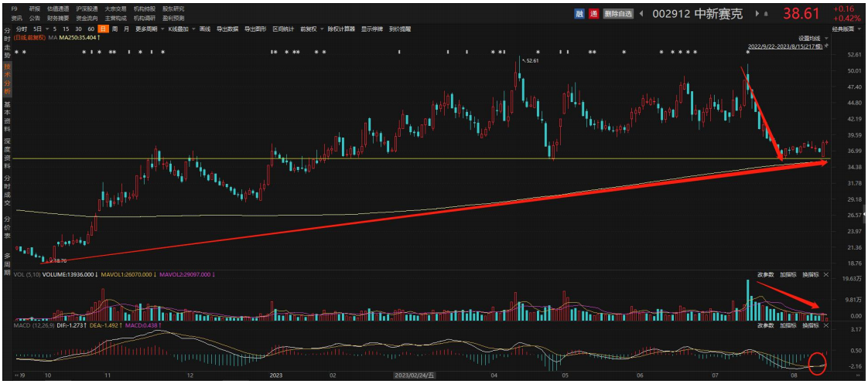Switch to 60 minute period

click(x=91, y=29)
